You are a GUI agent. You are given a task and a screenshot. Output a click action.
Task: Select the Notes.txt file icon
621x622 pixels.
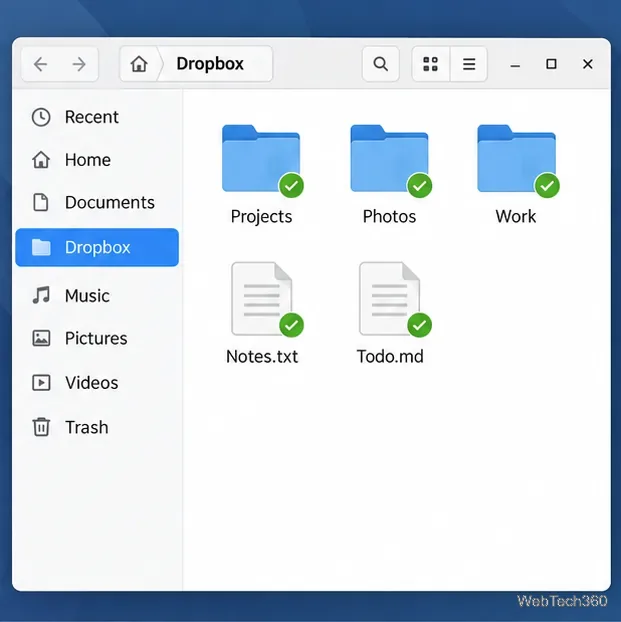[x=261, y=298]
